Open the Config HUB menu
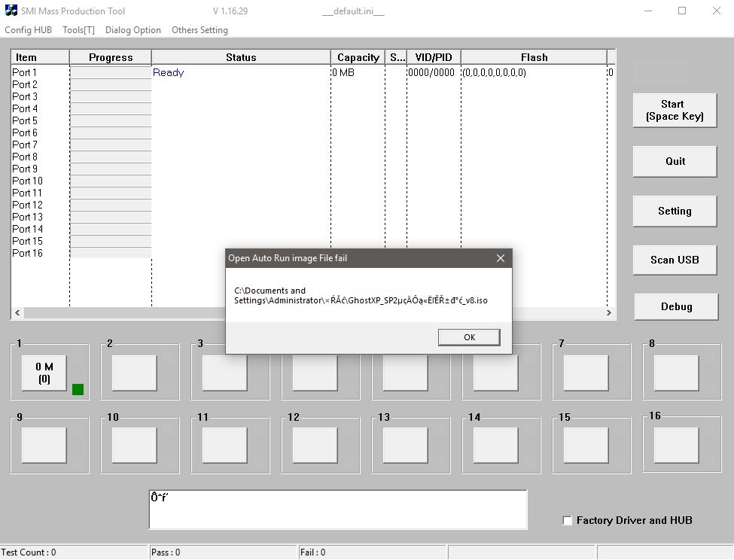The image size is (734, 560). (x=28, y=30)
